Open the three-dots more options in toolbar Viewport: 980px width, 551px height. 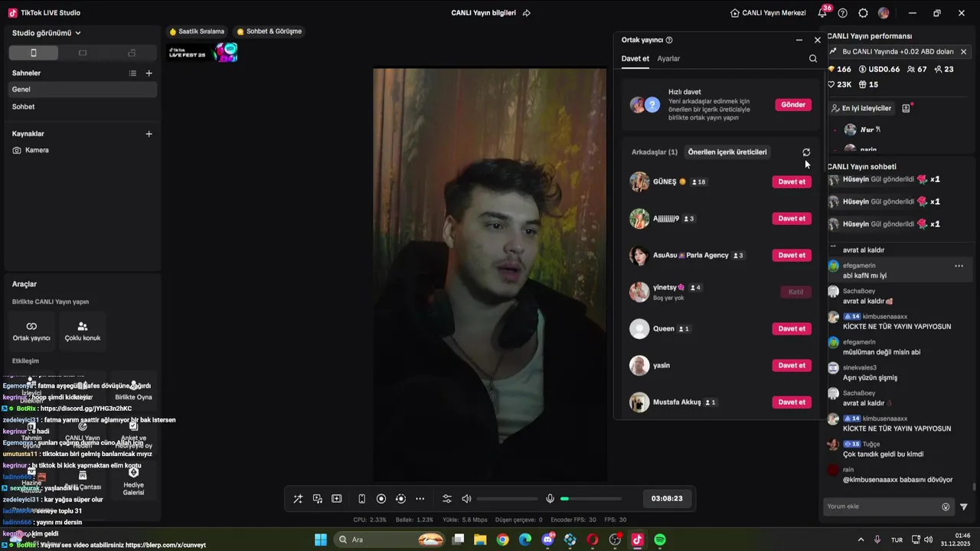click(420, 499)
